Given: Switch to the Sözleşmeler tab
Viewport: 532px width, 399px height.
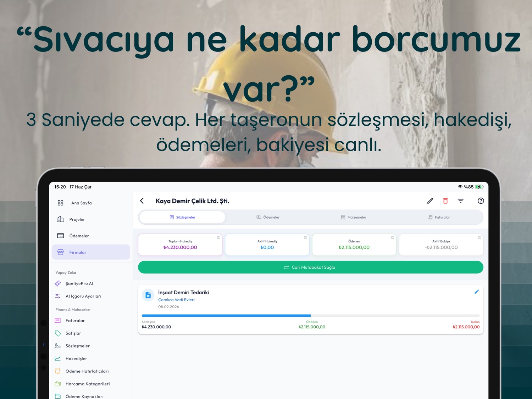Looking at the screenshot, I should click(x=182, y=217).
